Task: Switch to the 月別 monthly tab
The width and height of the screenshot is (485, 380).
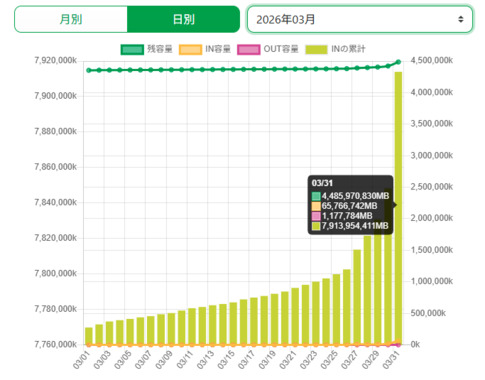Action: pos(71,19)
